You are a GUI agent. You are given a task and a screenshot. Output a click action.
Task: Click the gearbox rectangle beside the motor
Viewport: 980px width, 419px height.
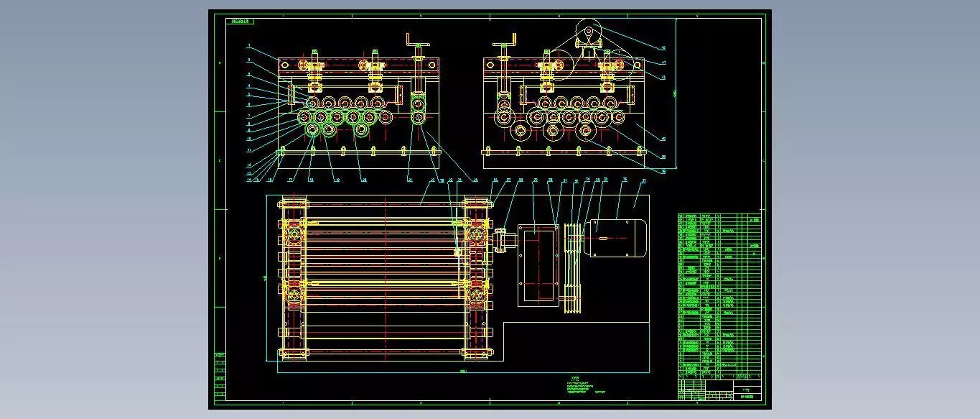click(538, 266)
